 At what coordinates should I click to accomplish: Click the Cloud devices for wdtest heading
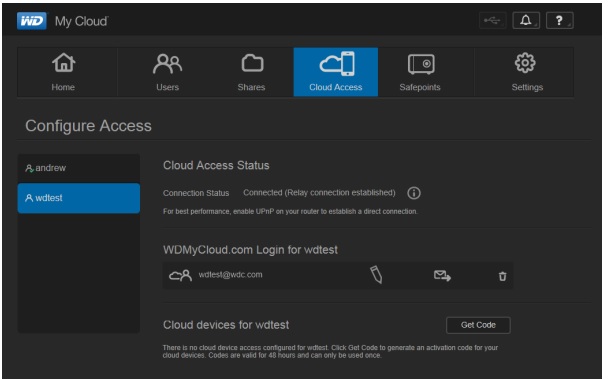(226, 325)
